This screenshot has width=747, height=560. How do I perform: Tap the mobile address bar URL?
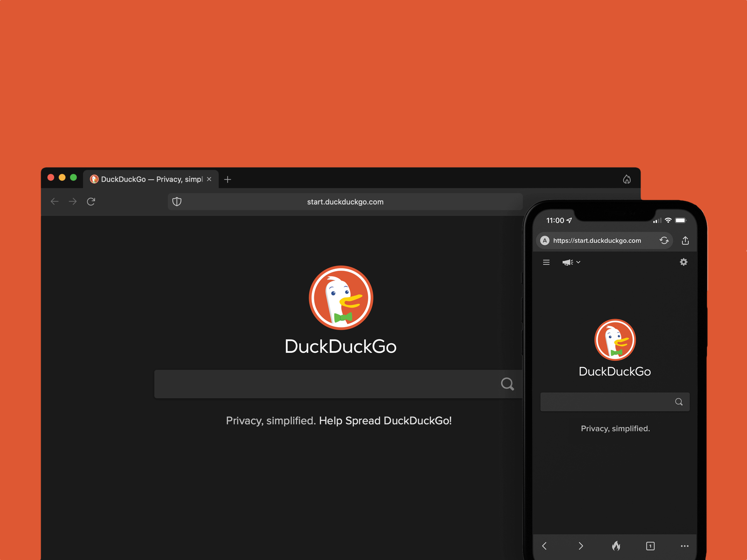point(597,241)
